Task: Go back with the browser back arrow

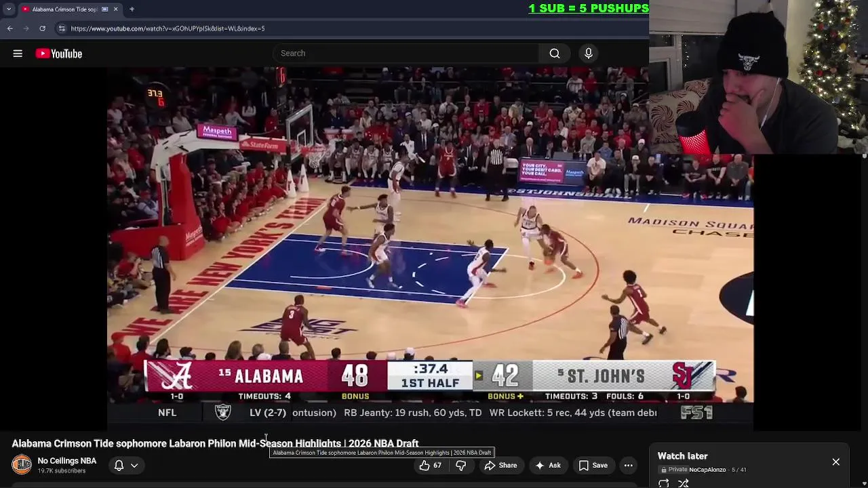Action: pos(10,28)
